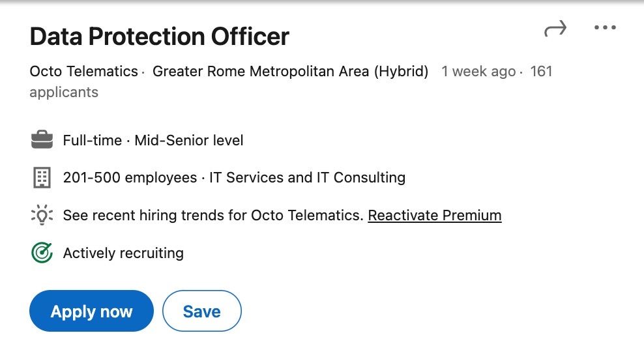
Task: Click the IT Services and IT Consulting text
Action: coord(307,177)
